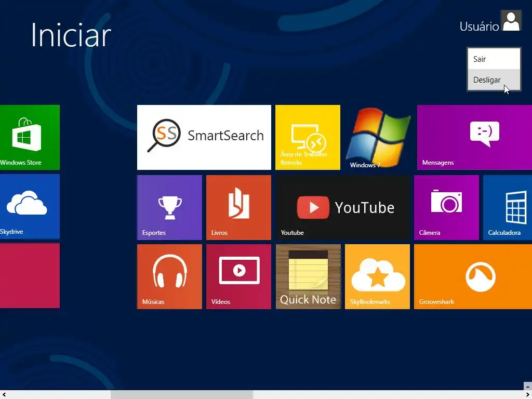The width and height of the screenshot is (532, 399).
Task: Open the Mensagens tile
Action: (x=475, y=137)
